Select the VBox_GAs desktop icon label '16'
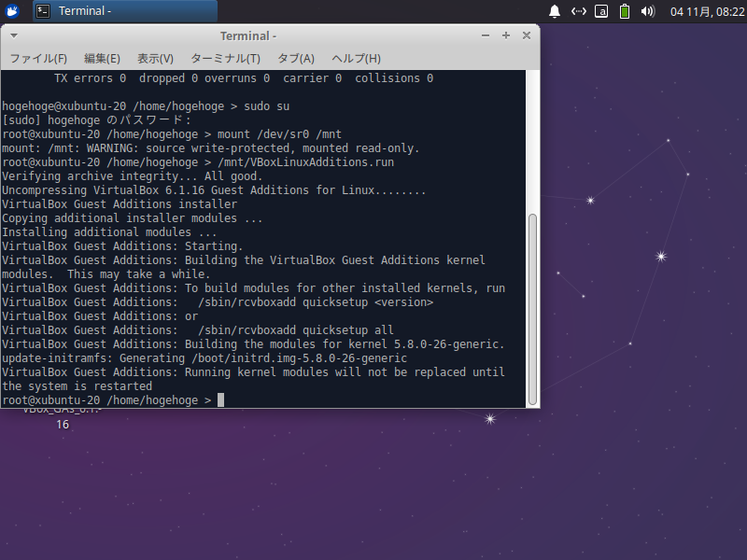 click(x=63, y=425)
